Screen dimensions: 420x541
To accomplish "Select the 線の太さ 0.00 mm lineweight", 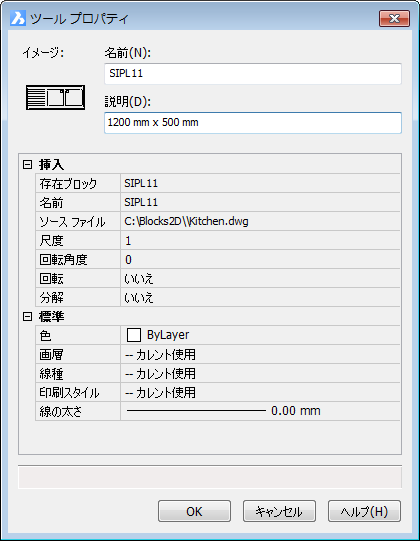I will 260,411.
